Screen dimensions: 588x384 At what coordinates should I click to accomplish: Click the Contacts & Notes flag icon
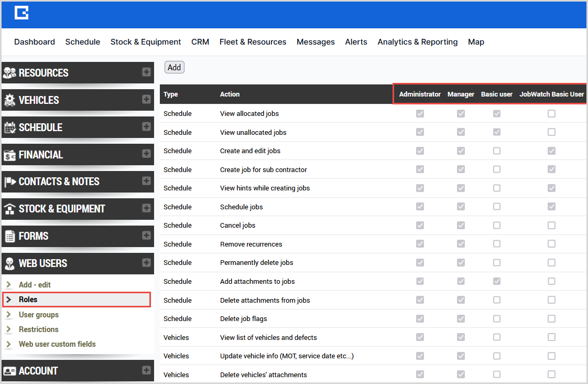(x=9, y=182)
